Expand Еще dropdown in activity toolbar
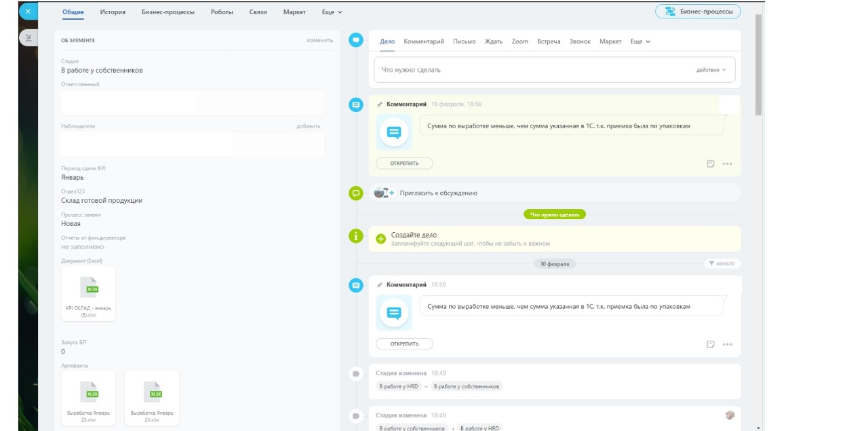Screen dimensions: 868x431 coord(640,41)
